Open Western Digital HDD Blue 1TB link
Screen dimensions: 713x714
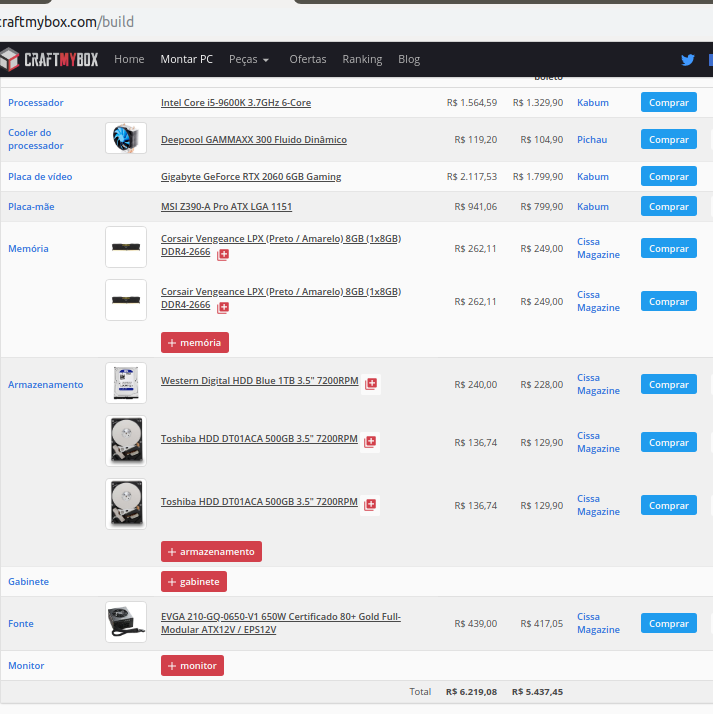(260, 381)
